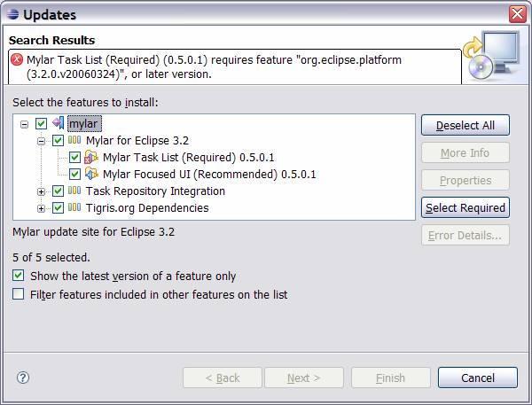532x405 pixels.
Task: Click the Mylar Focused UI feature icon
Action: click(x=91, y=174)
